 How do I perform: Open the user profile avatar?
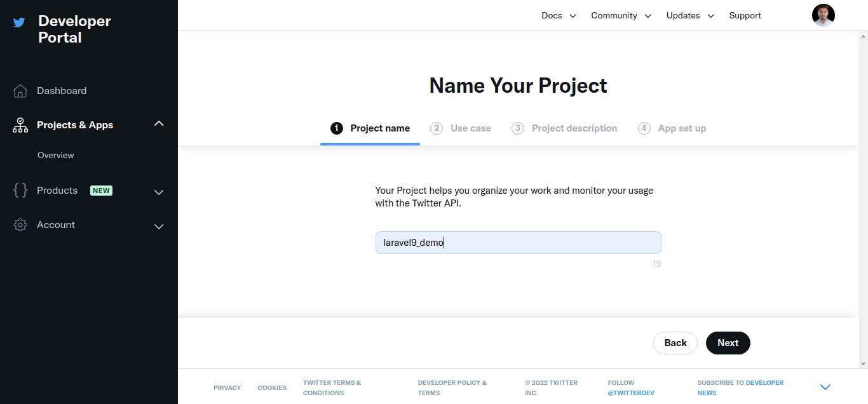tap(823, 15)
